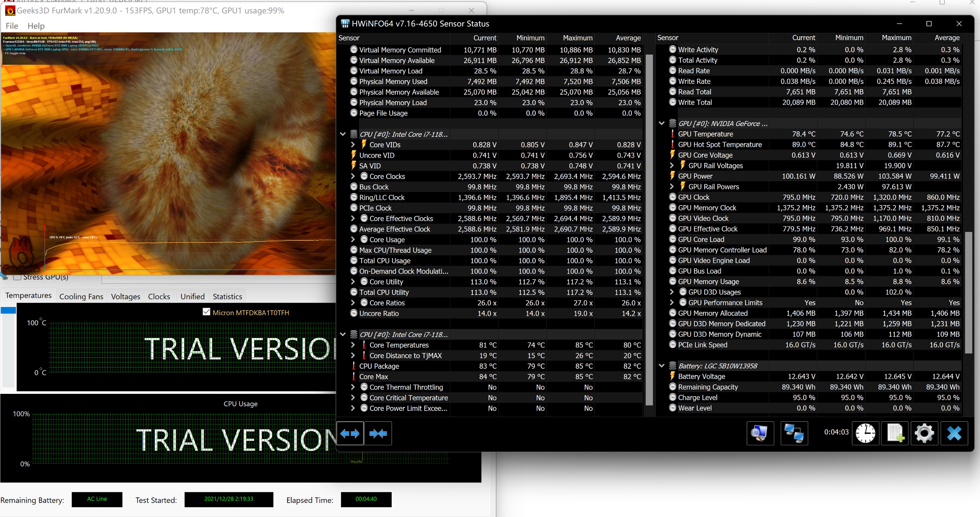Click the HWiNFO64 title bar app icon
Viewport: 980px width, 517px height.
click(345, 24)
